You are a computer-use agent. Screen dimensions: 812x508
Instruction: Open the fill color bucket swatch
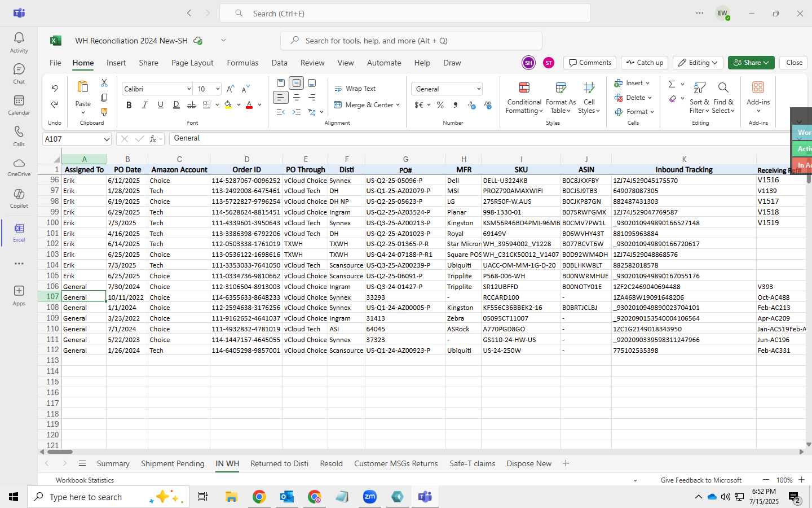[x=228, y=105]
